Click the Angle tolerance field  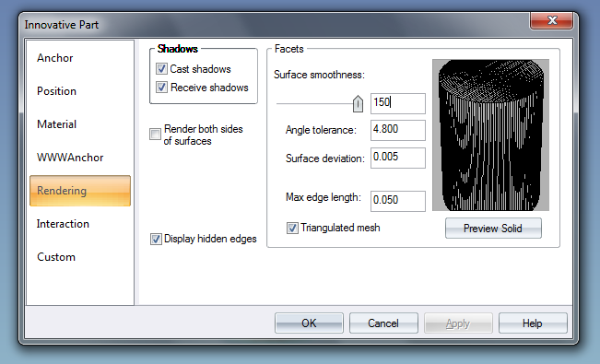click(x=398, y=130)
